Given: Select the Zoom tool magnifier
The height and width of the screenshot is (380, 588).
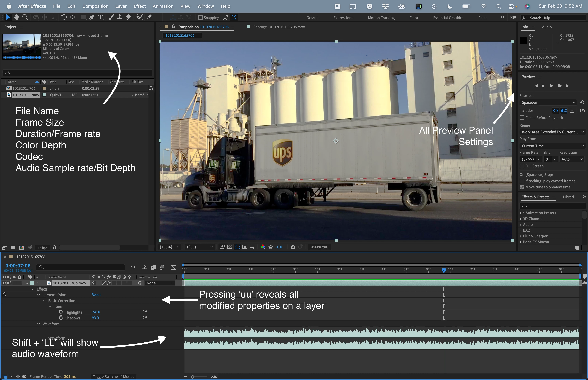Looking at the screenshot, I should click(x=25, y=17).
